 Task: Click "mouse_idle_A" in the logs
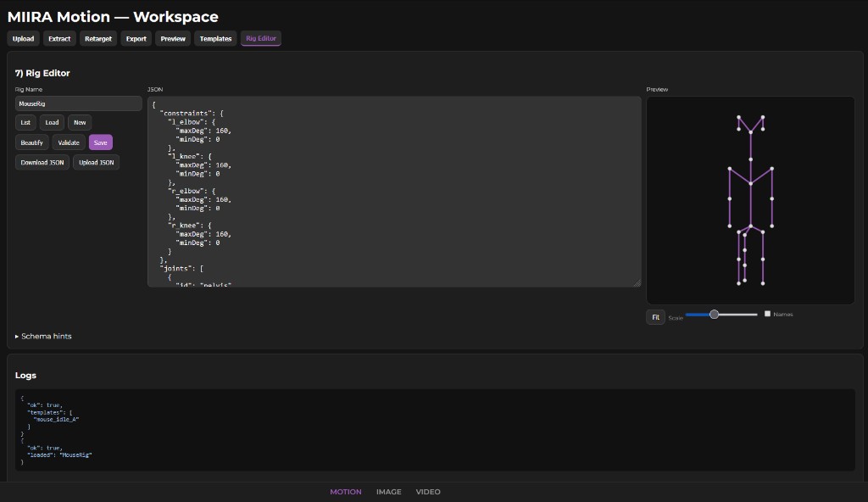[56, 420]
